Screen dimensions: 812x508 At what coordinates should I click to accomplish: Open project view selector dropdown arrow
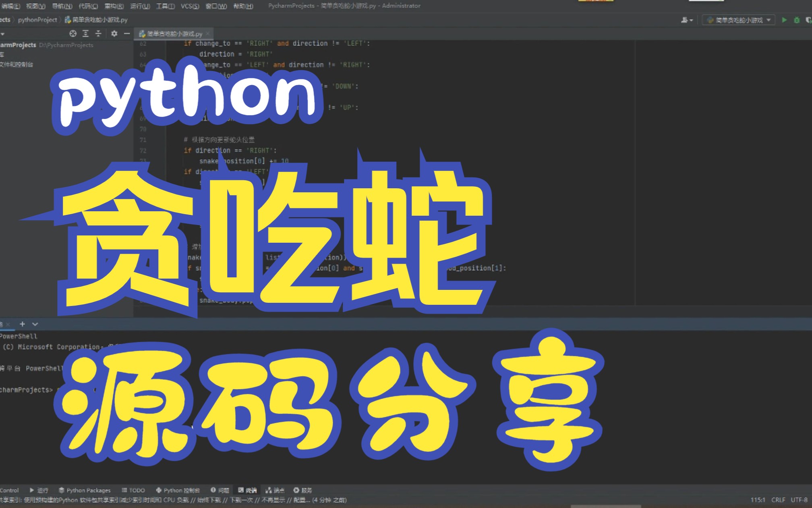2,34
